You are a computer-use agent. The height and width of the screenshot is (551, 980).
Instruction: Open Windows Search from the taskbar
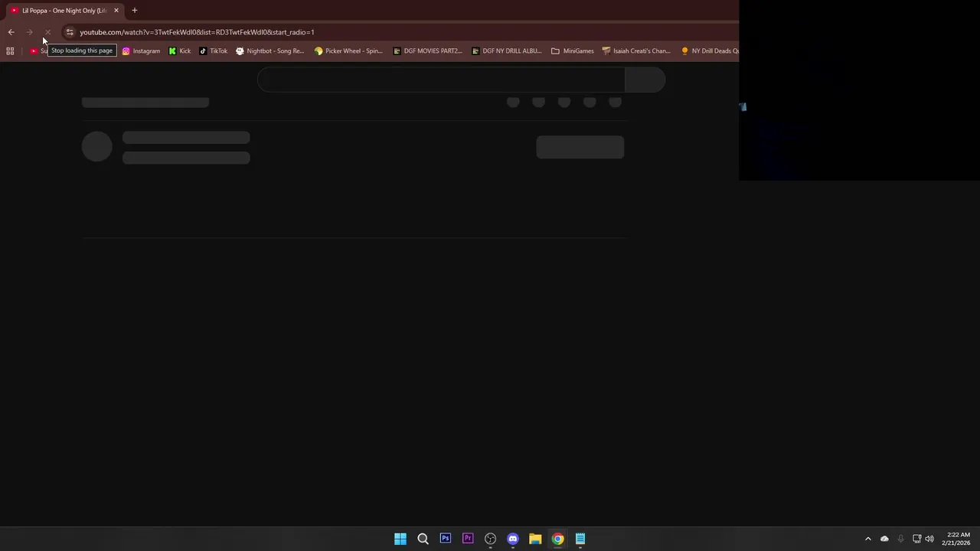coord(423,539)
